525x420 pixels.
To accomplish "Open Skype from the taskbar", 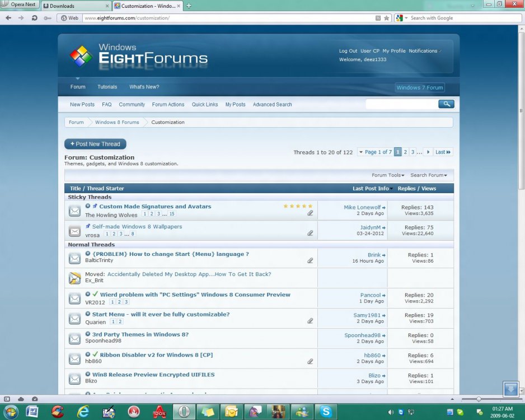I will tap(326, 412).
